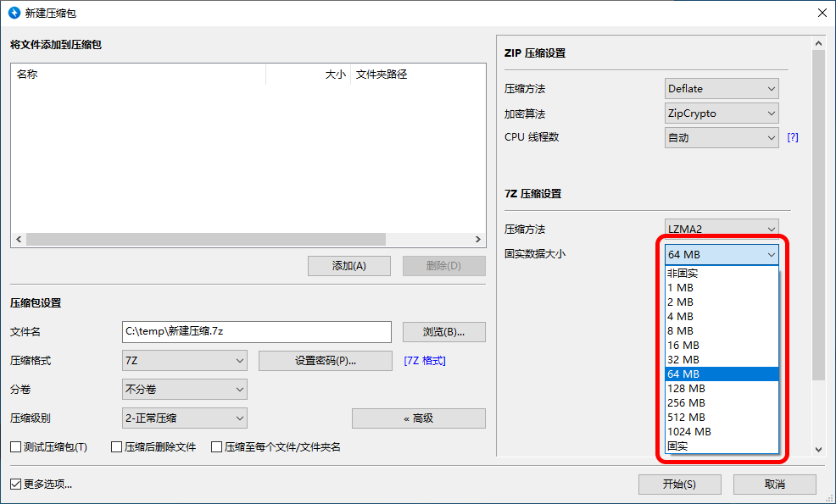The height and width of the screenshot is (504, 836).
Task: Select 4 MB solid block size
Action: click(722, 317)
